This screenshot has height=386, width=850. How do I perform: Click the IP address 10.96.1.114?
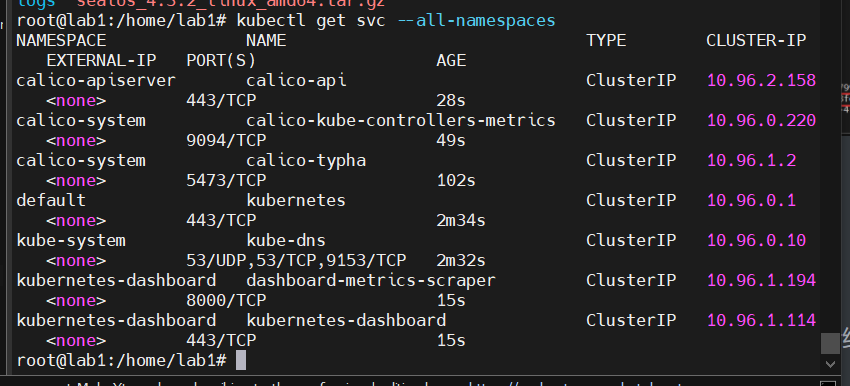pos(762,320)
